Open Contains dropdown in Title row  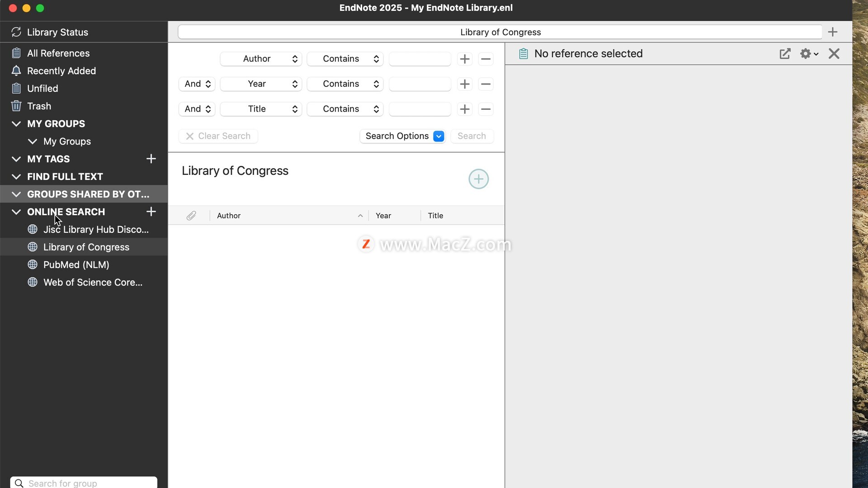[x=345, y=109]
